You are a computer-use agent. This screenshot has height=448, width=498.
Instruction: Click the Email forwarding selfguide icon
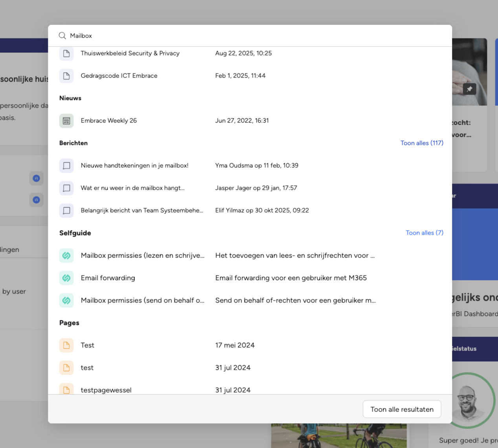66,278
